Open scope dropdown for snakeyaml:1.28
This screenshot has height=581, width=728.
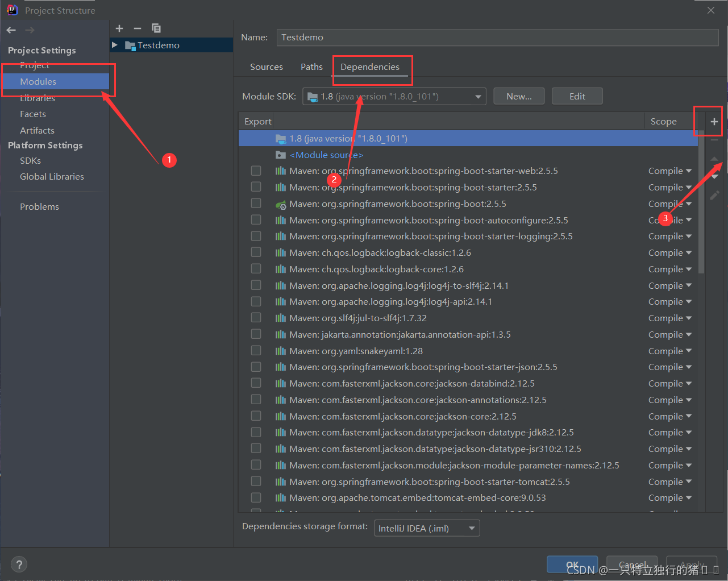click(x=670, y=351)
